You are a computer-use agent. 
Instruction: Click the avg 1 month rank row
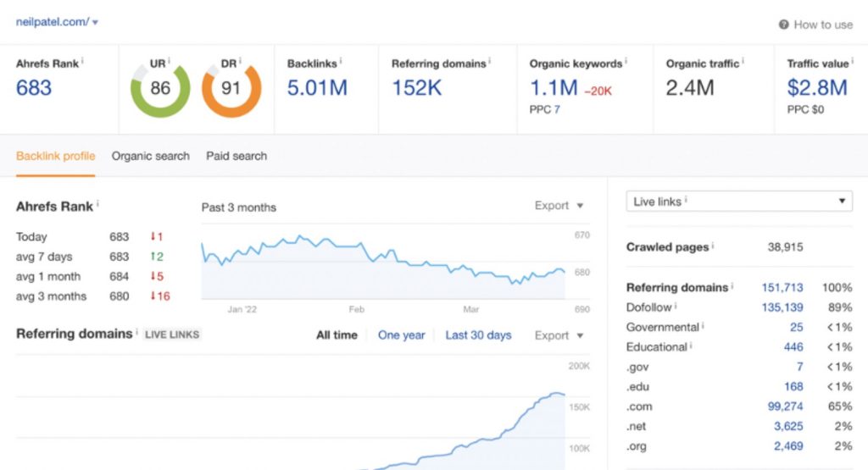tap(90, 276)
